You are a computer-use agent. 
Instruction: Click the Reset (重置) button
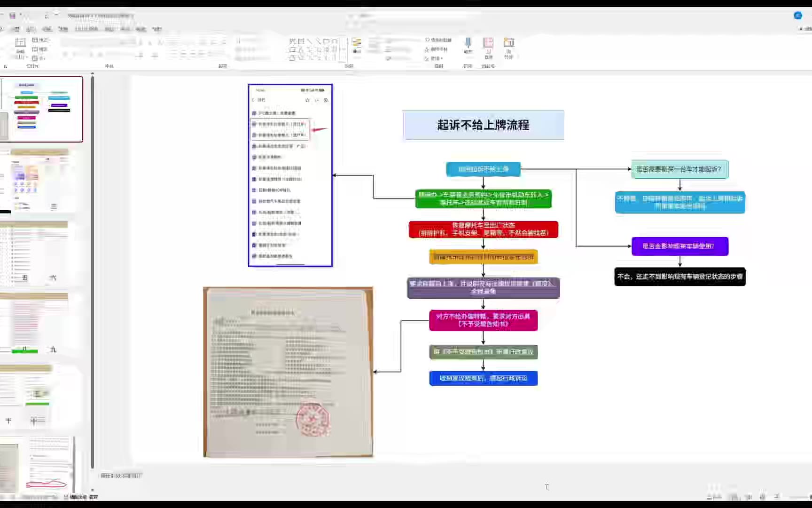[40, 49]
